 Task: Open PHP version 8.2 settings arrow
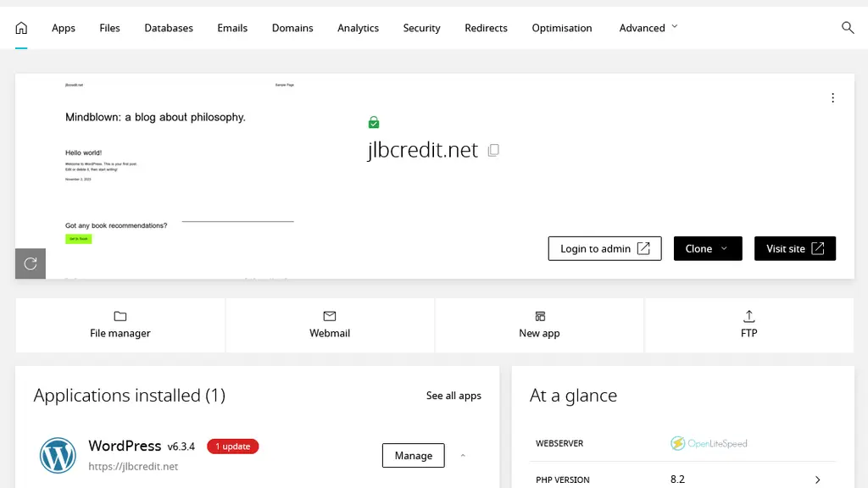pos(818,480)
